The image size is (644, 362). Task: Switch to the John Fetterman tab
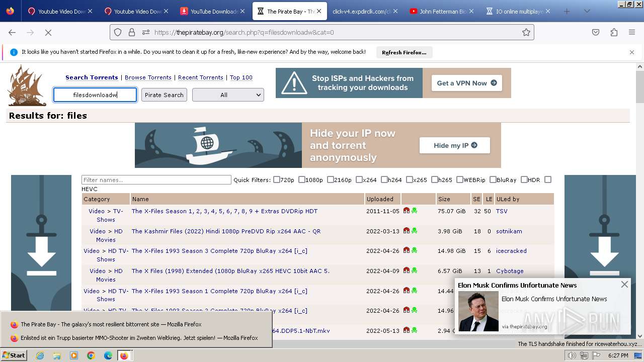pyautogui.click(x=441, y=11)
